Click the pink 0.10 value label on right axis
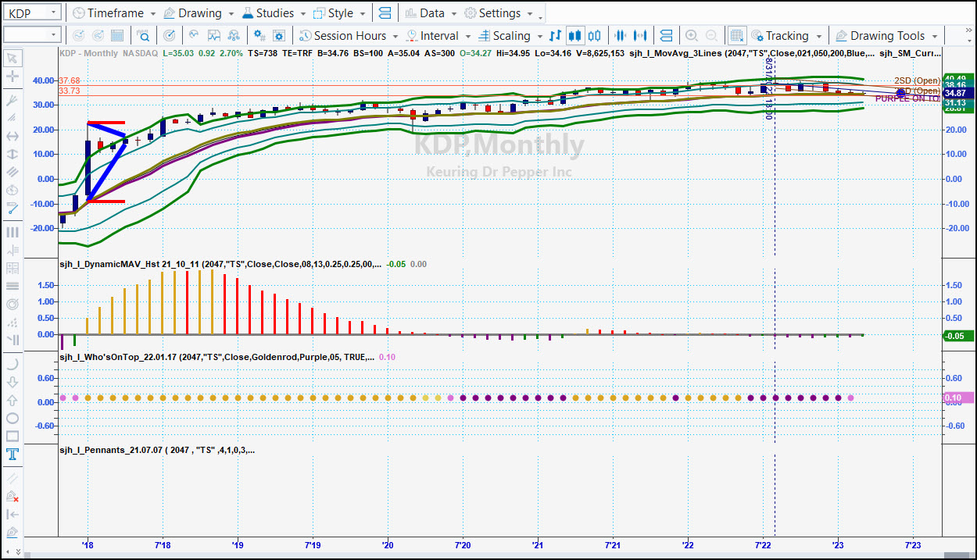The width and height of the screenshot is (977, 560). [x=957, y=398]
